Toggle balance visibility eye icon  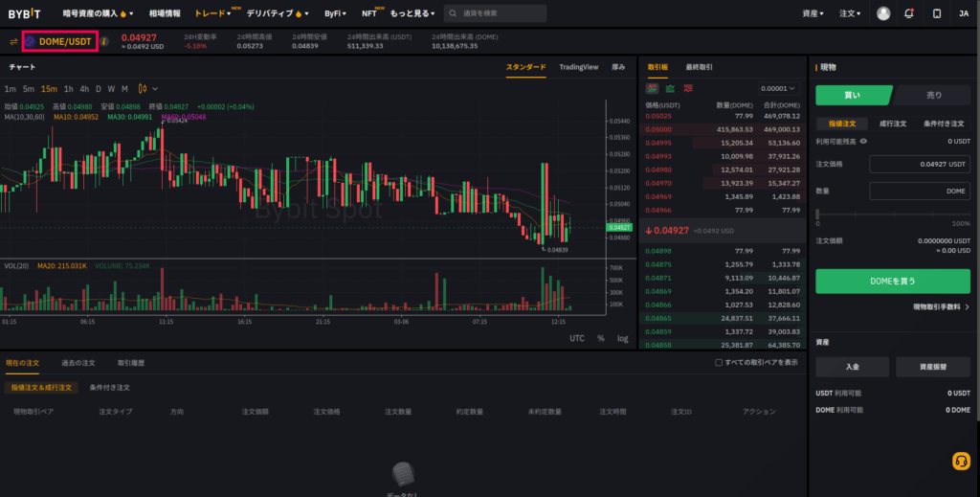(863, 142)
